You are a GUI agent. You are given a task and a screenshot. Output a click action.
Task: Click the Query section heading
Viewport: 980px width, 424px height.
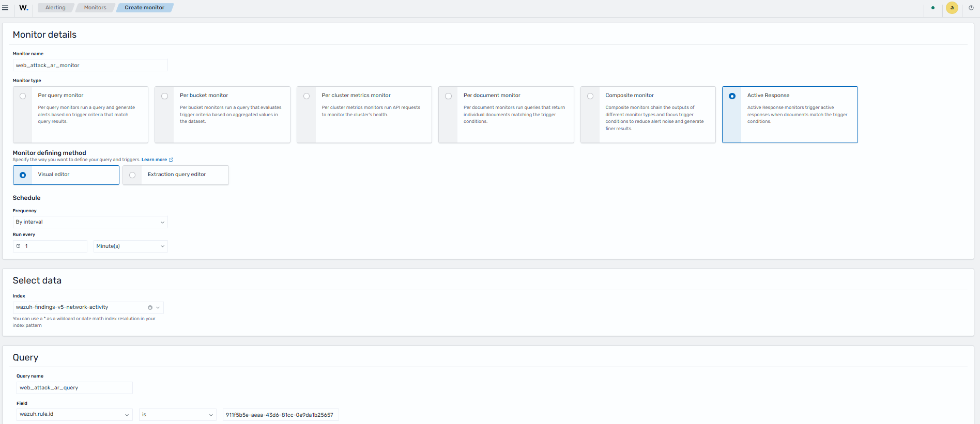(x=25, y=357)
